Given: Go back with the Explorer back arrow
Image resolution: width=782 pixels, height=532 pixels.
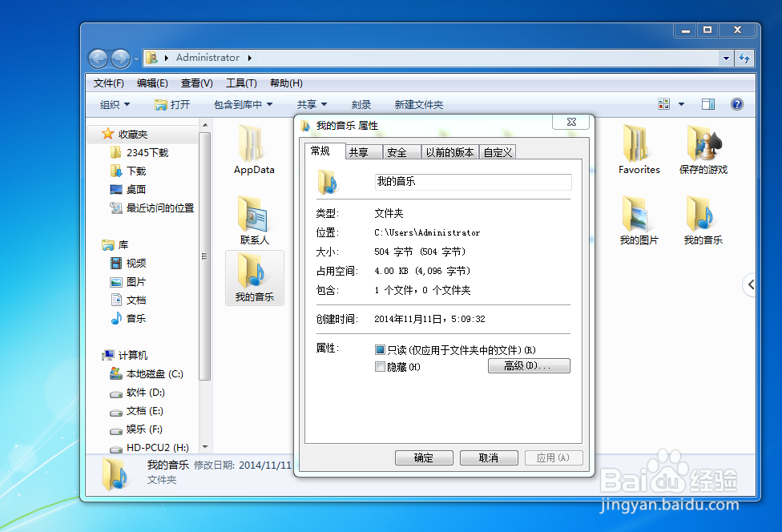Looking at the screenshot, I should tap(99, 58).
